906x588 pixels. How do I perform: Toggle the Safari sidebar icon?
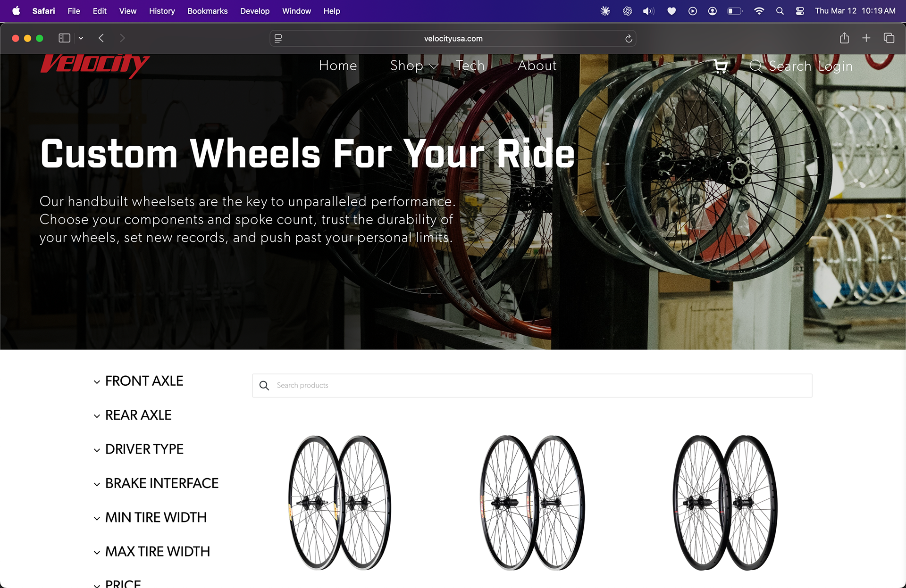(x=64, y=38)
